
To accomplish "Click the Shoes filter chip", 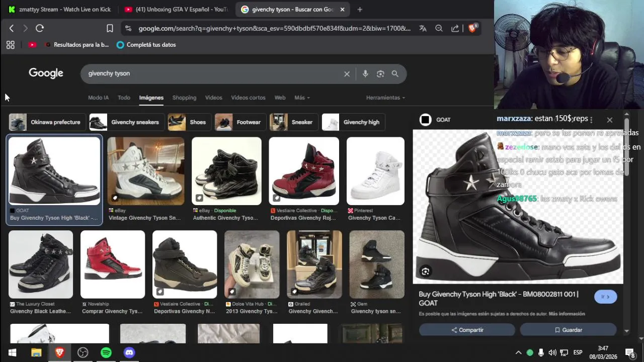I will (189, 122).
